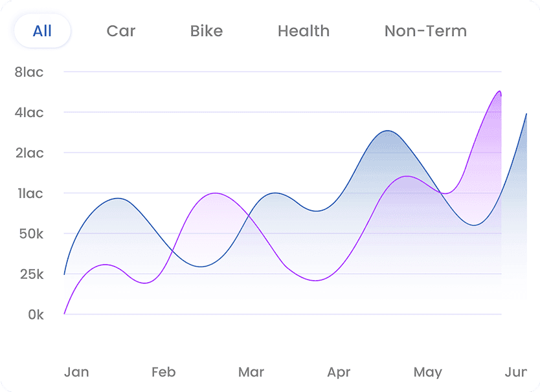This screenshot has height=392, width=540.
Task: Click the partially visible Jun label
Action: click(x=516, y=372)
